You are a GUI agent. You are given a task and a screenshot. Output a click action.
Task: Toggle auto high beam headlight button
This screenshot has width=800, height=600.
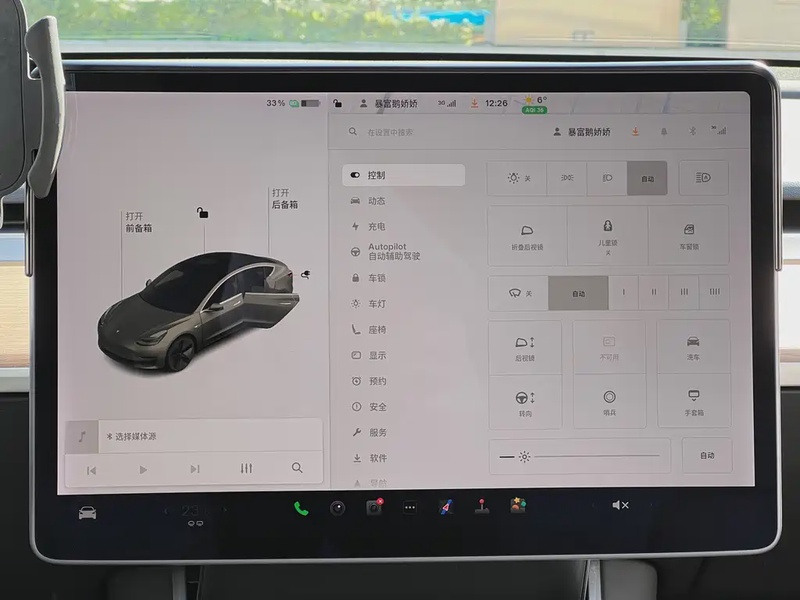pos(704,178)
